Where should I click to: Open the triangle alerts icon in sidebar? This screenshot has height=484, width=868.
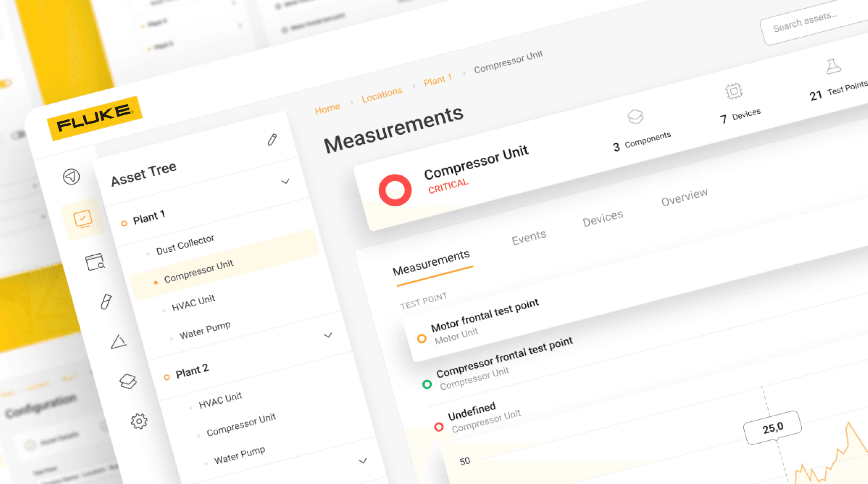[118, 341]
